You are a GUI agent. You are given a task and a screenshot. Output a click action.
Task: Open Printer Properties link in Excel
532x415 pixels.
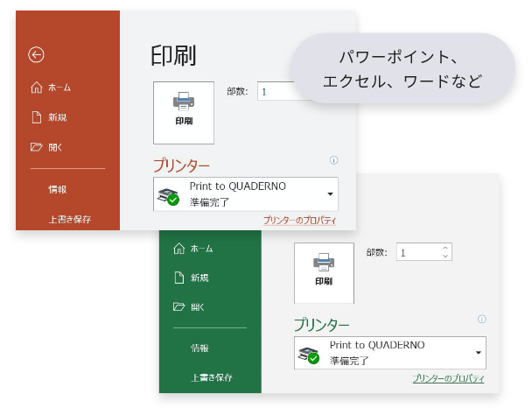tap(448, 378)
